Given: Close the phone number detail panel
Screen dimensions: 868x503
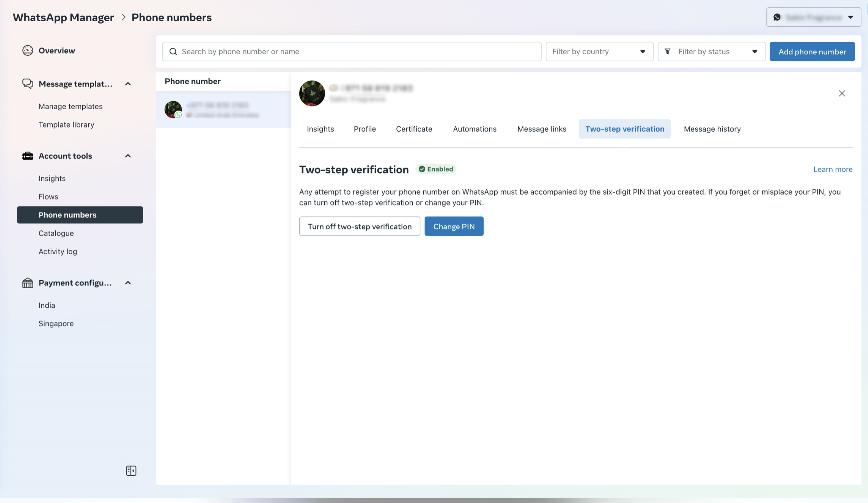Looking at the screenshot, I should tap(842, 93).
